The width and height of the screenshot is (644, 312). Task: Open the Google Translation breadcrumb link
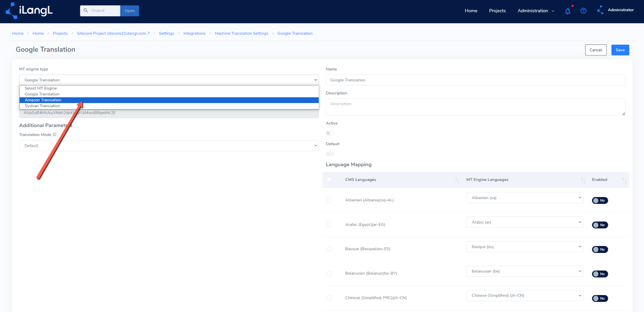coord(295,33)
